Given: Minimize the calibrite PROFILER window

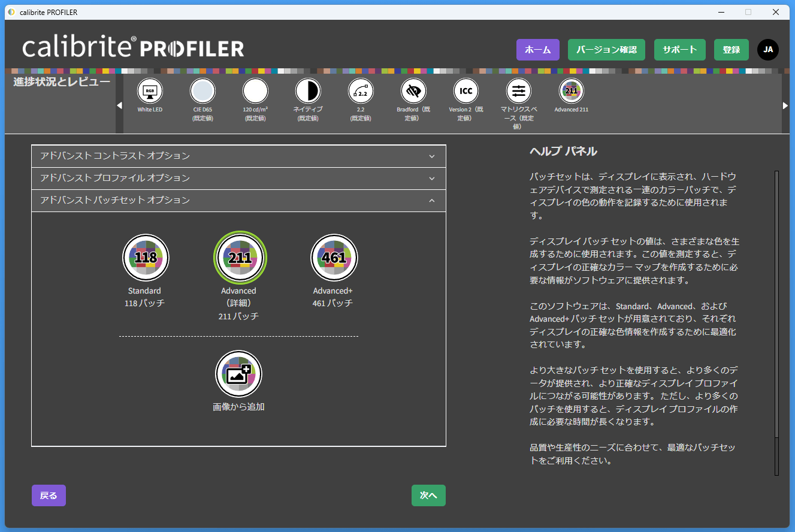Looking at the screenshot, I should point(721,12).
